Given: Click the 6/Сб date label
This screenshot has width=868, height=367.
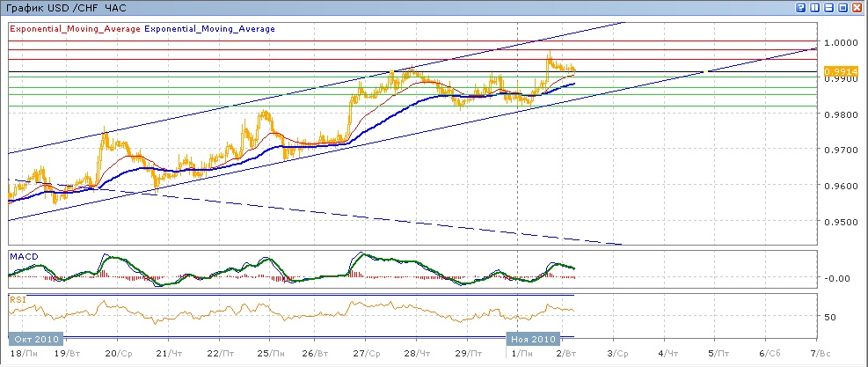Looking at the screenshot, I should (769, 353).
